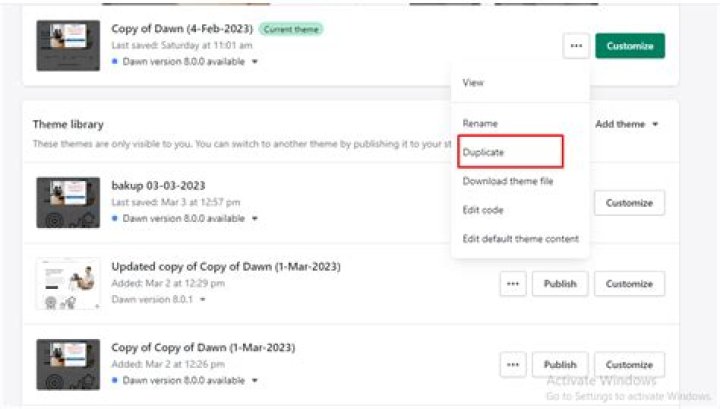
Task: Select Download theme file menu option
Action: point(508,181)
